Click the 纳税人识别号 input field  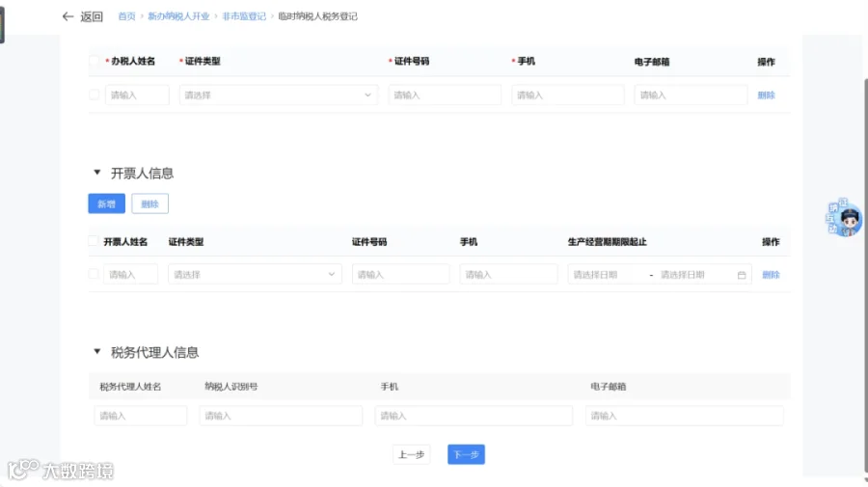281,416
